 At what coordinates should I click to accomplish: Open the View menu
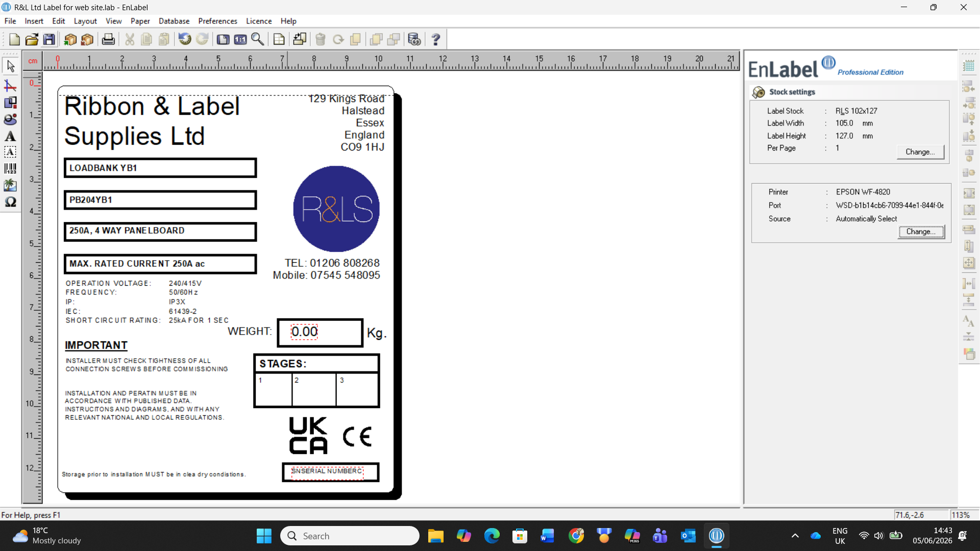tap(114, 21)
